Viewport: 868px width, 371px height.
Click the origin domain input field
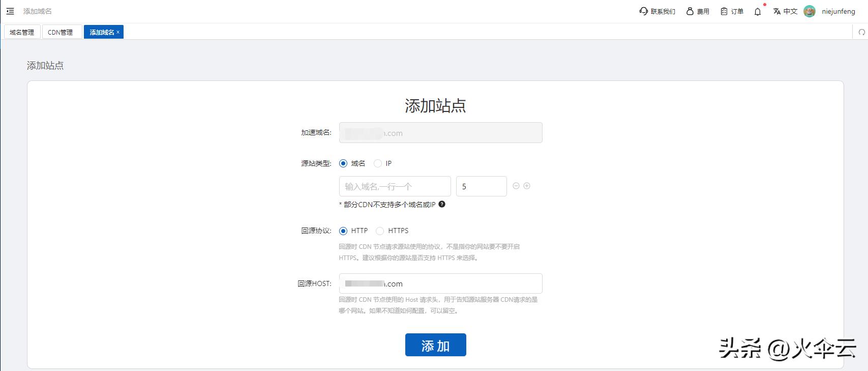point(395,186)
